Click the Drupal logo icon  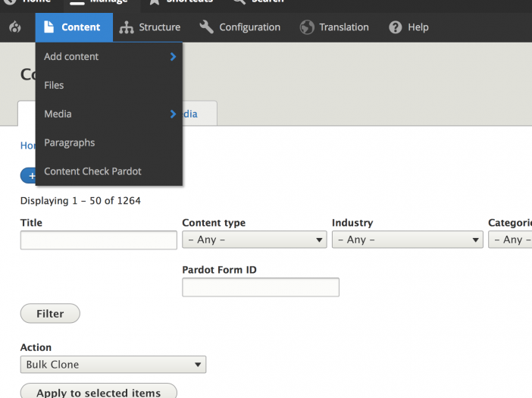coord(15,27)
